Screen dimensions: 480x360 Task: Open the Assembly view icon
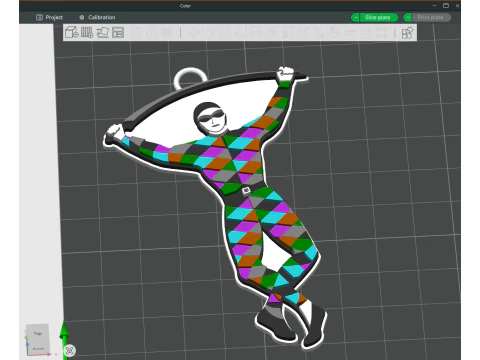[x=407, y=33]
